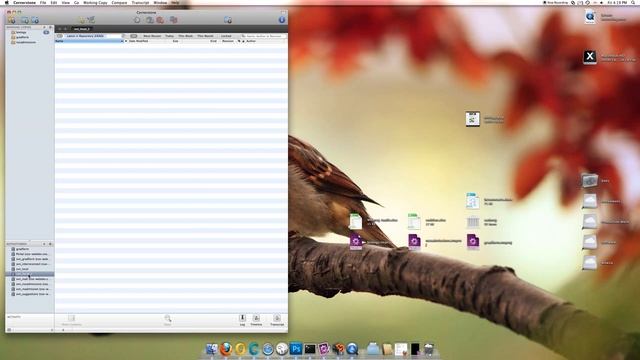Click the Transcript button in bottom bar
The height and width of the screenshot is (360, 640).
coord(277,320)
